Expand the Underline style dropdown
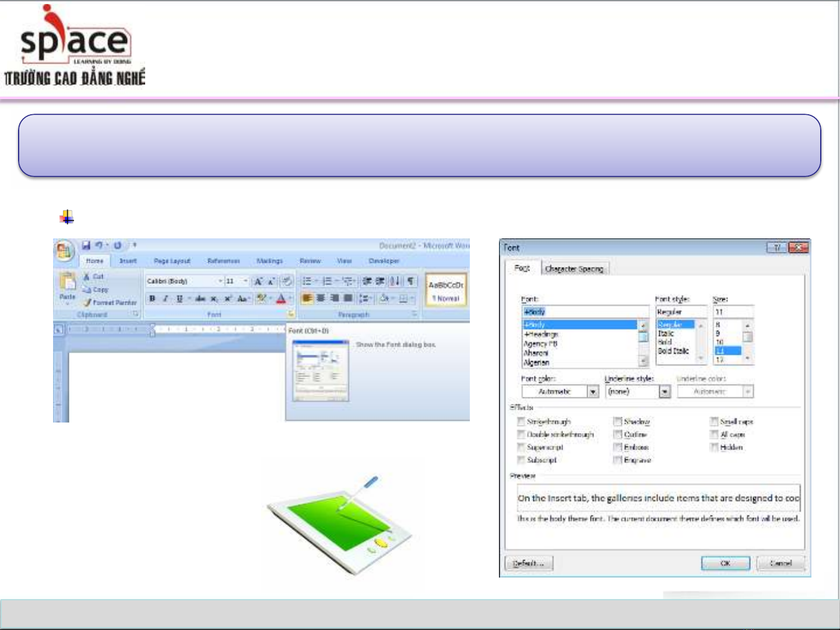Image resolution: width=840 pixels, height=630 pixels. point(665,392)
